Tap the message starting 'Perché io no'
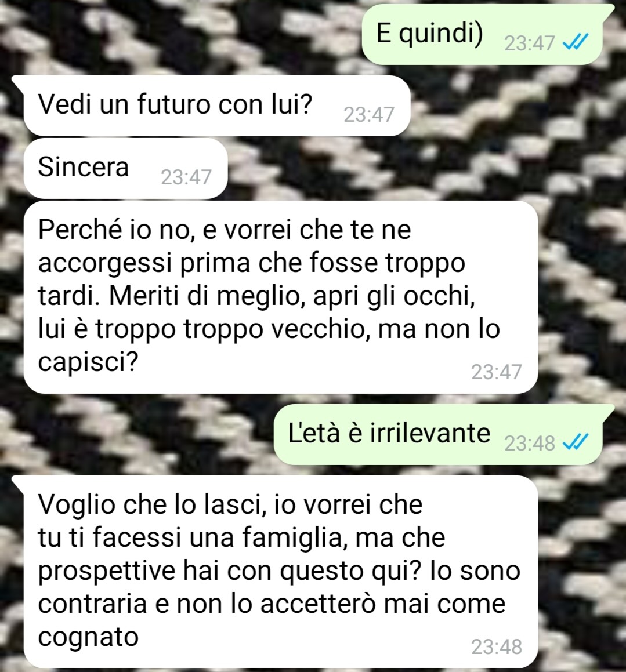Image resolution: width=626 pixels, height=672 pixels. coord(281,297)
